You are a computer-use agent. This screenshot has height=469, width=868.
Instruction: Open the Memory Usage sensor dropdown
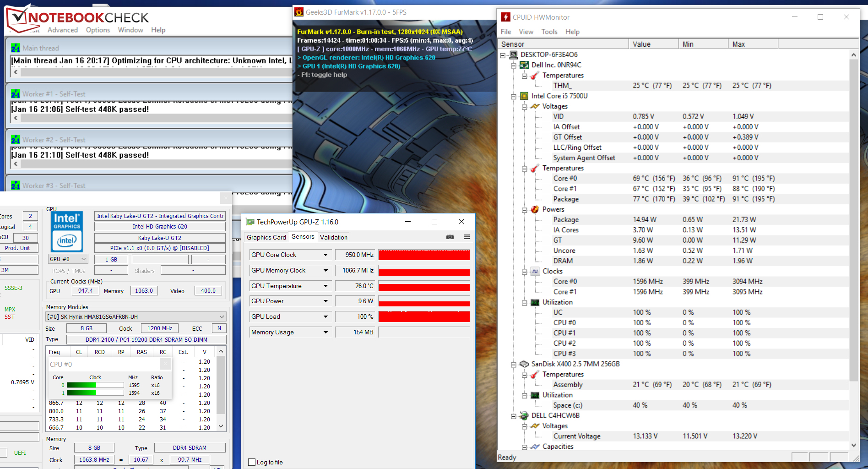[x=326, y=332]
